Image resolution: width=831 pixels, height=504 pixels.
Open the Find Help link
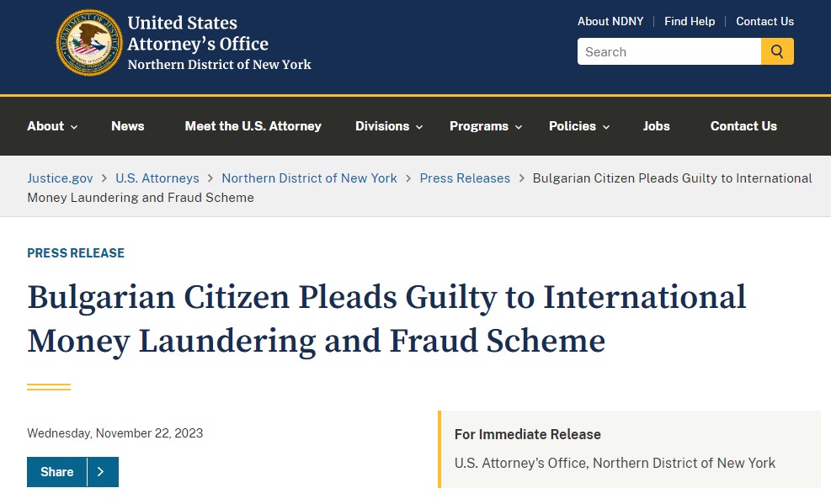[x=690, y=22]
